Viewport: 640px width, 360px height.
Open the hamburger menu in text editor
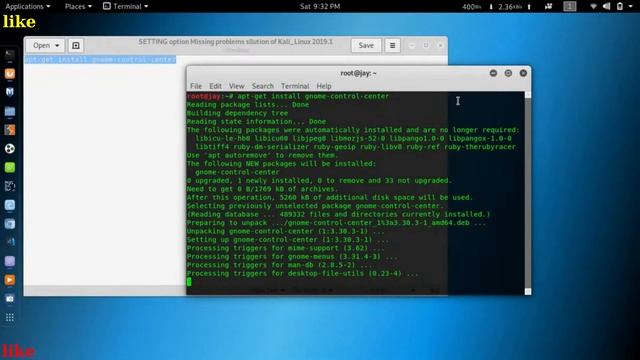(392, 45)
